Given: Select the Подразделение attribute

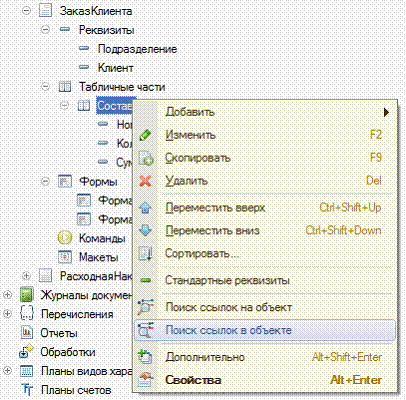Looking at the screenshot, I should click(137, 49).
